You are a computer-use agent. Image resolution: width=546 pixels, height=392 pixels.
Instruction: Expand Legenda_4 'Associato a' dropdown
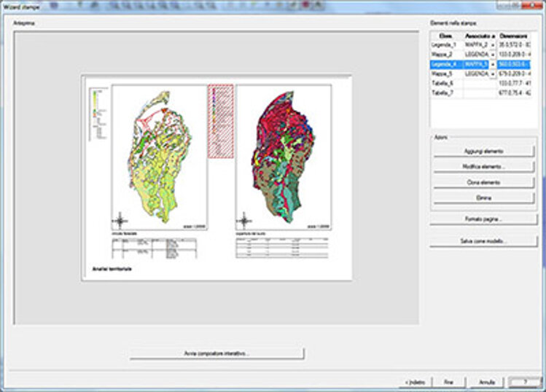click(493, 64)
